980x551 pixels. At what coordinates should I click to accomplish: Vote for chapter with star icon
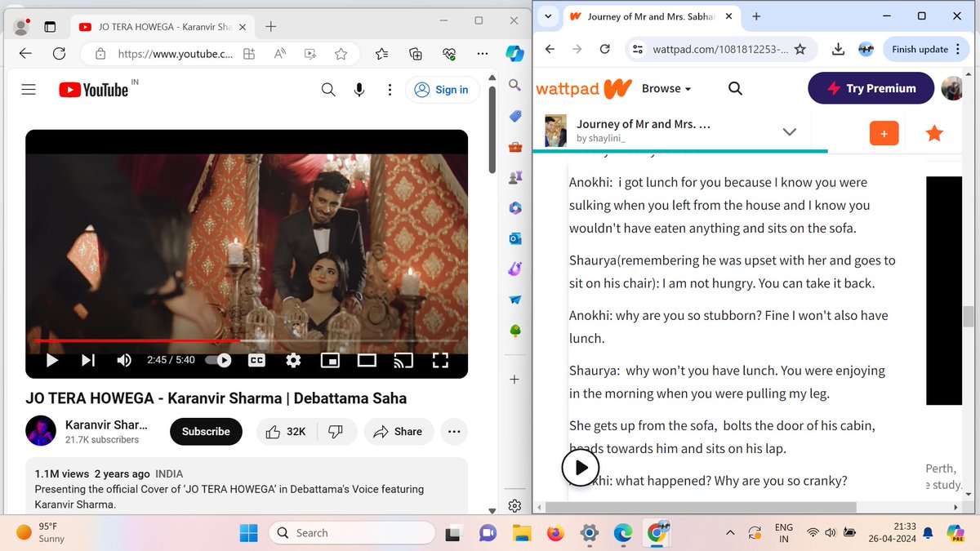pyautogui.click(x=934, y=133)
